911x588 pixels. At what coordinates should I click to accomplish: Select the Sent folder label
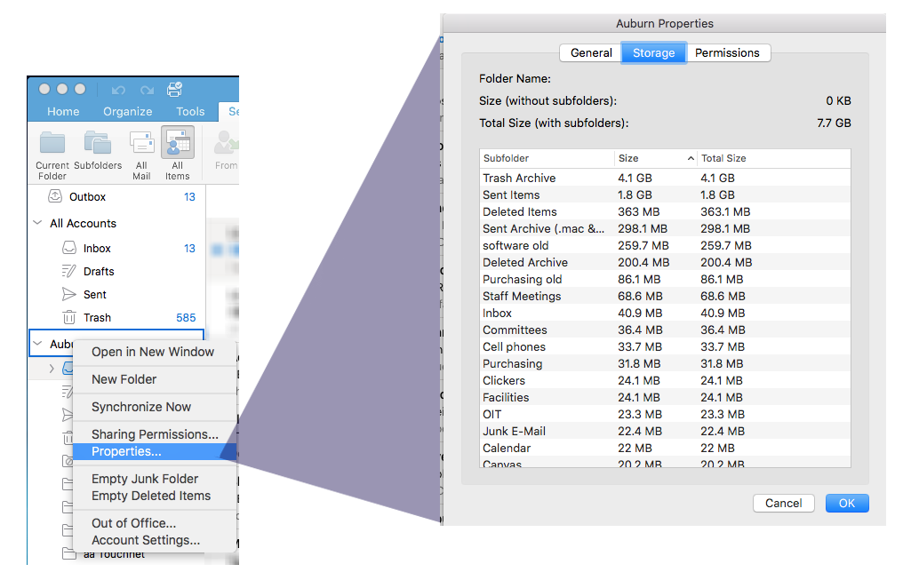tap(95, 294)
